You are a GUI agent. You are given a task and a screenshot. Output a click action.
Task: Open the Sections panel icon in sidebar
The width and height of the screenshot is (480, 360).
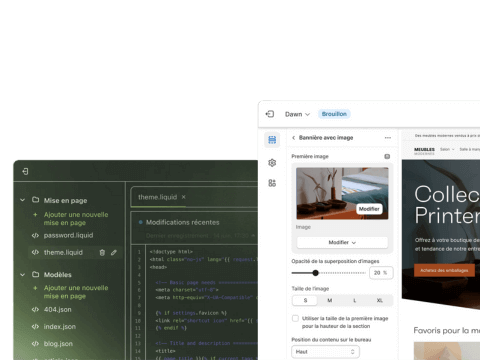point(272,140)
